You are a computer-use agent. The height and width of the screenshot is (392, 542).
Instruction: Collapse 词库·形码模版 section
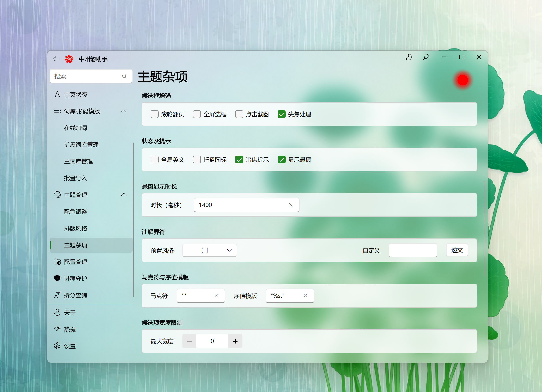(124, 111)
